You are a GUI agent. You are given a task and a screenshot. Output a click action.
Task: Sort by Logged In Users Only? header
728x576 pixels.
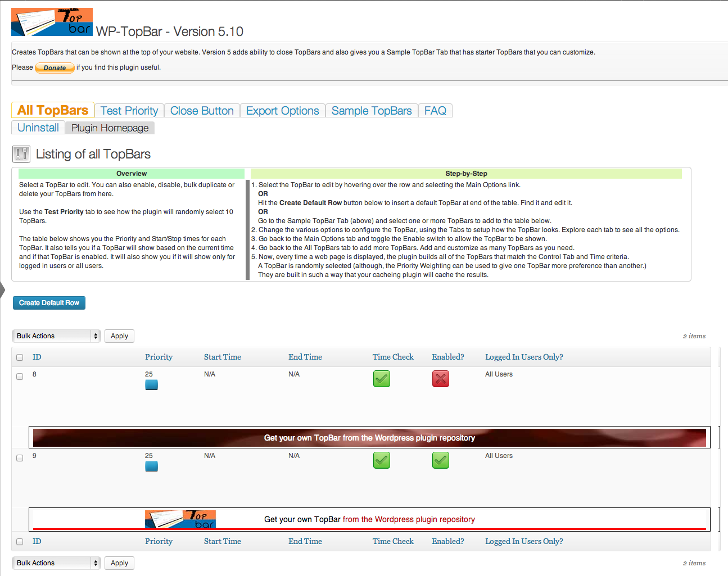524,357
